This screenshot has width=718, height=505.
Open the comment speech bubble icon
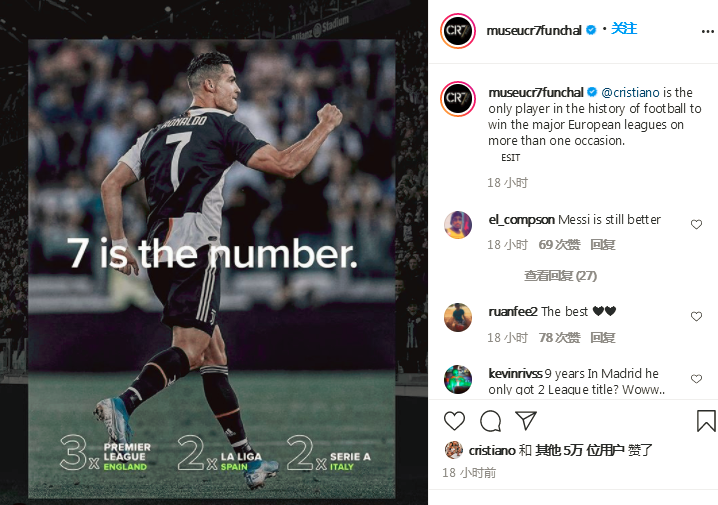pos(490,421)
